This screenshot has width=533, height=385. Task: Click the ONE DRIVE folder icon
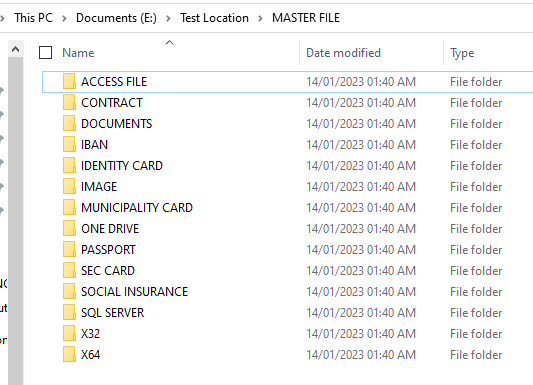69,229
